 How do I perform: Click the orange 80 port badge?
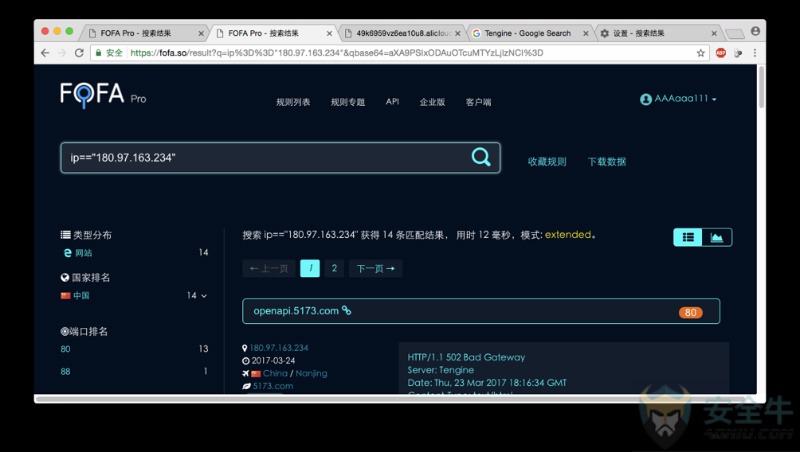(690, 312)
